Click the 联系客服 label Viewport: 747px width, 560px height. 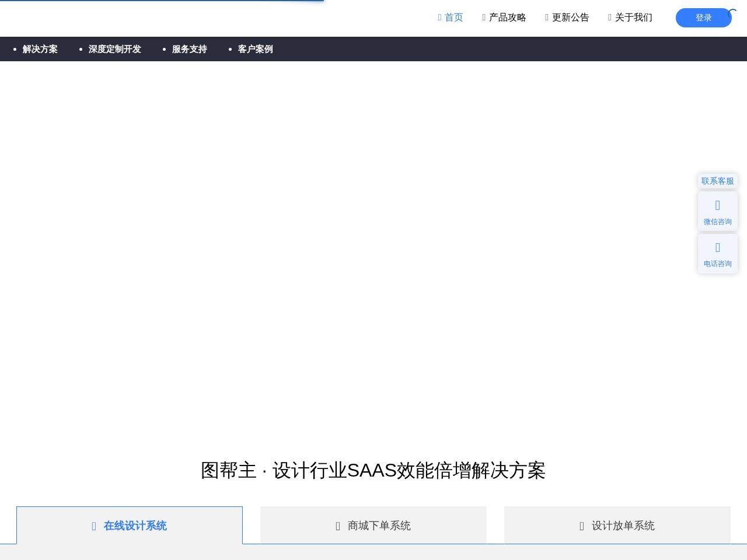point(718,181)
